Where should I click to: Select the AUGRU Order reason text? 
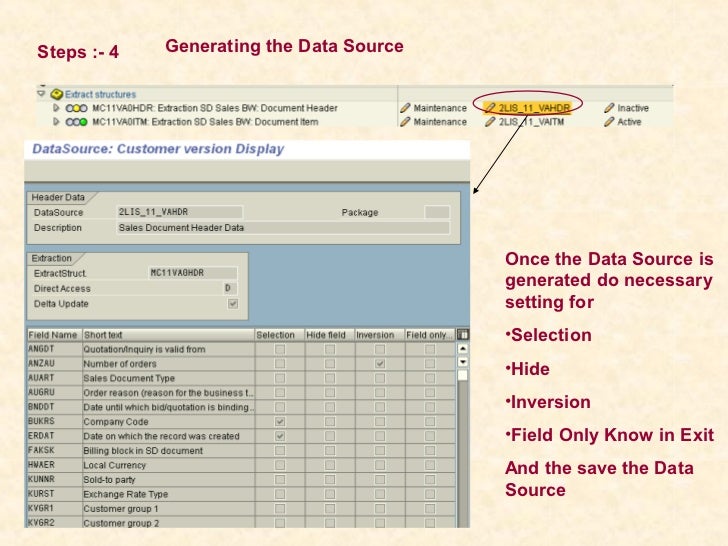point(169,393)
